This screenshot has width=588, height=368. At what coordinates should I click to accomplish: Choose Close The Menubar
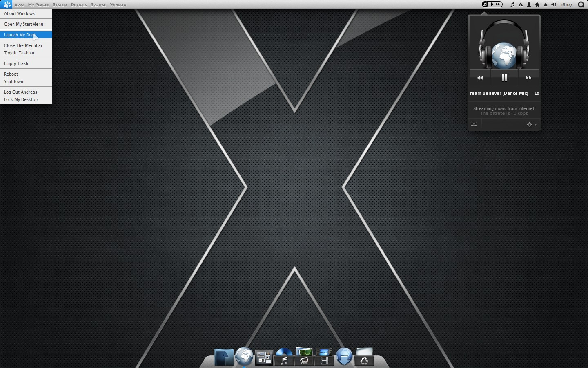coord(26,45)
